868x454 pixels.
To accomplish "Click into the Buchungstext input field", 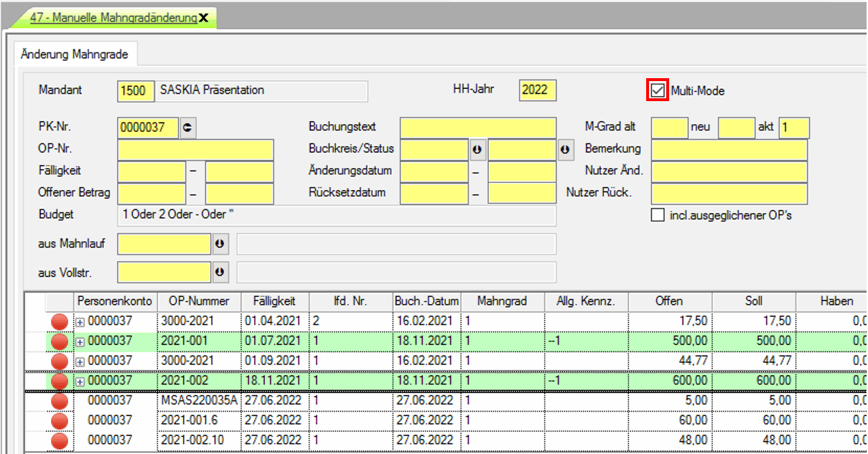I will 477,128.
